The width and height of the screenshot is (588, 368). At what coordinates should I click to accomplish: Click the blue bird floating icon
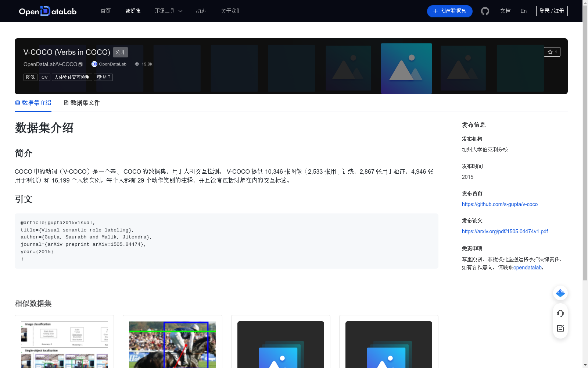coord(560,293)
